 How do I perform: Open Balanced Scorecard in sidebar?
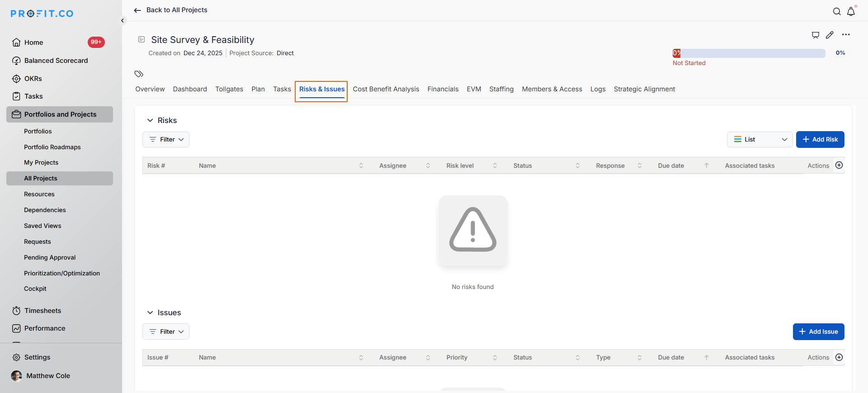pyautogui.click(x=56, y=61)
